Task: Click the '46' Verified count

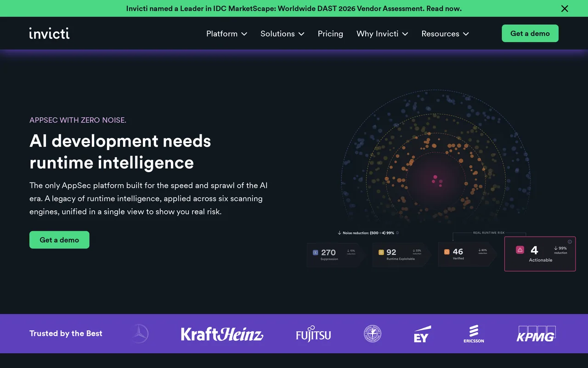Action: click(x=458, y=252)
